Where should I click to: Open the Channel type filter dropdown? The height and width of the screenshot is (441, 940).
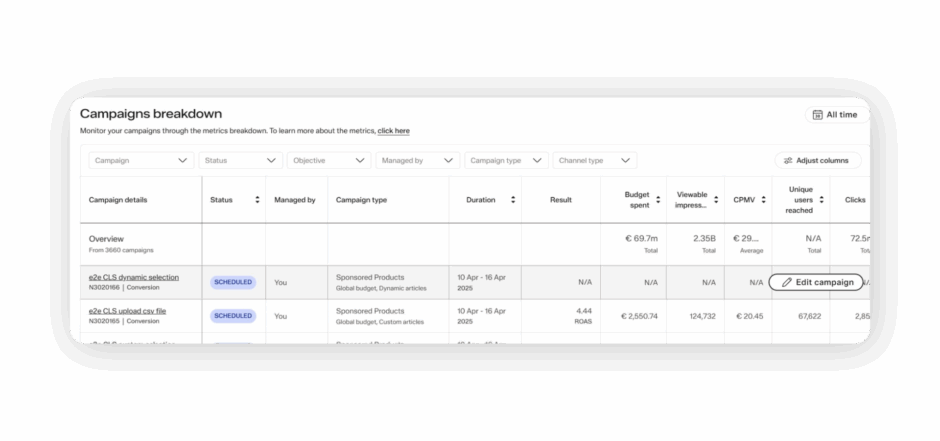click(595, 160)
